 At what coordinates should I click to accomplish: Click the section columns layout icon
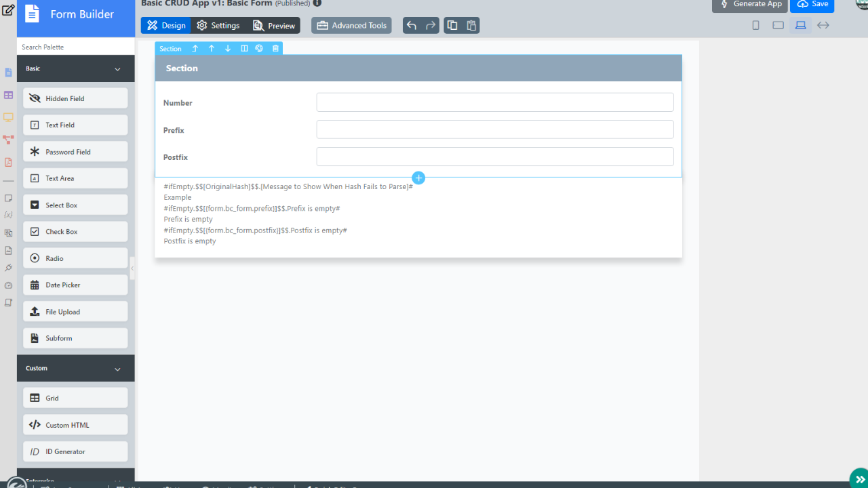244,49
